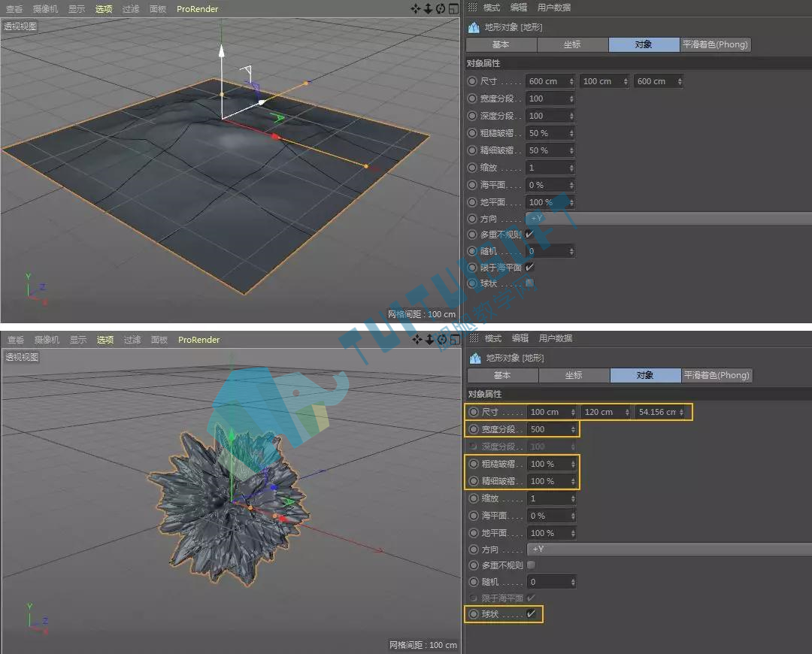The height and width of the screenshot is (654, 812).
Task: Click the keyframe circle beside 随机 in the lower panel
Action: click(x=474, y=582)
